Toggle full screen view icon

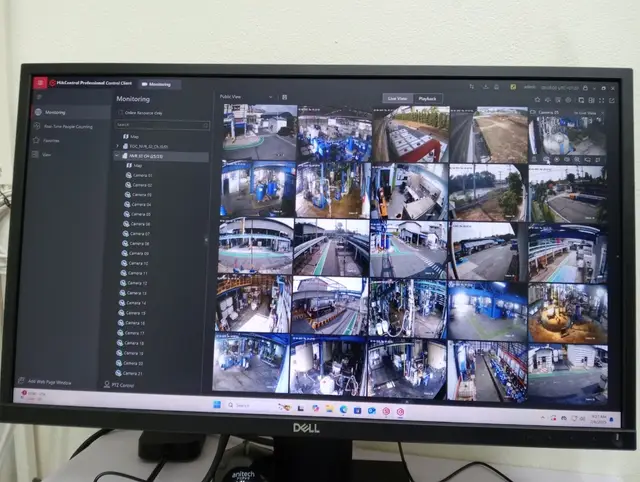601,100
